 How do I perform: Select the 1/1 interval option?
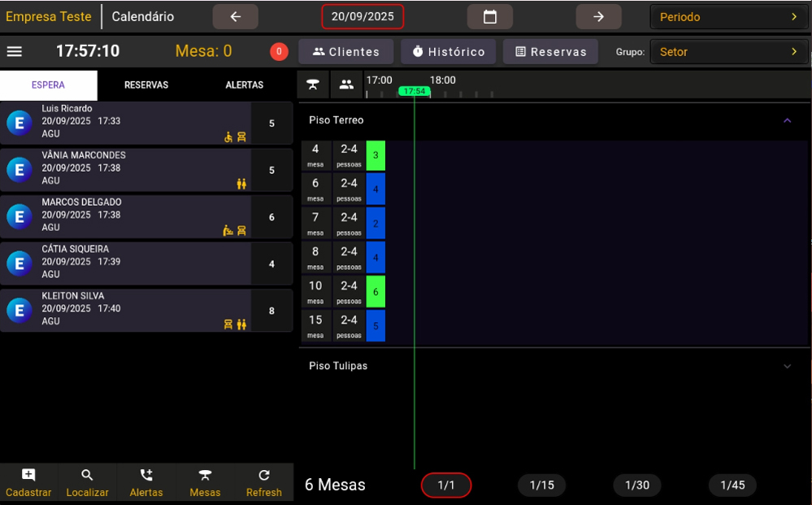(446, 485)
